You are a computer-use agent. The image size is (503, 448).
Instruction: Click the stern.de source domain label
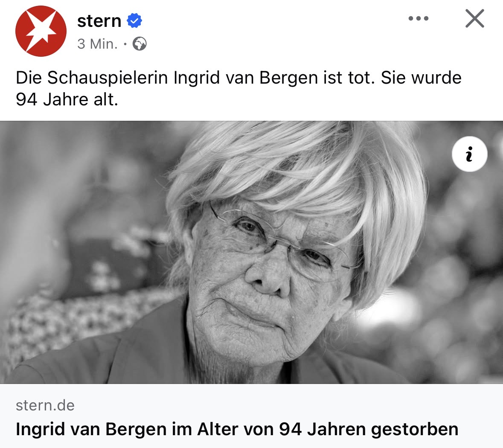point(45,405)
